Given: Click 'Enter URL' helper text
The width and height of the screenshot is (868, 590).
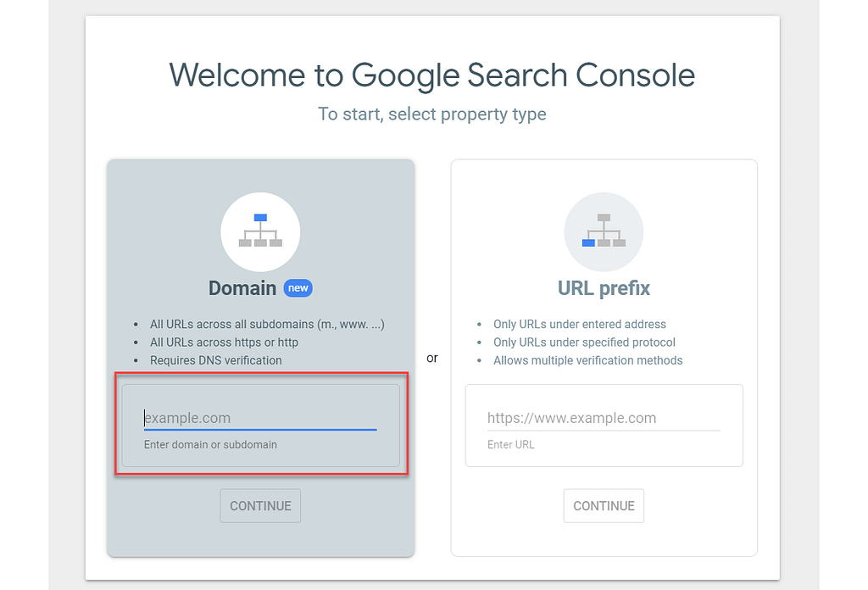Looking at the screenshot, I should 510,444.
